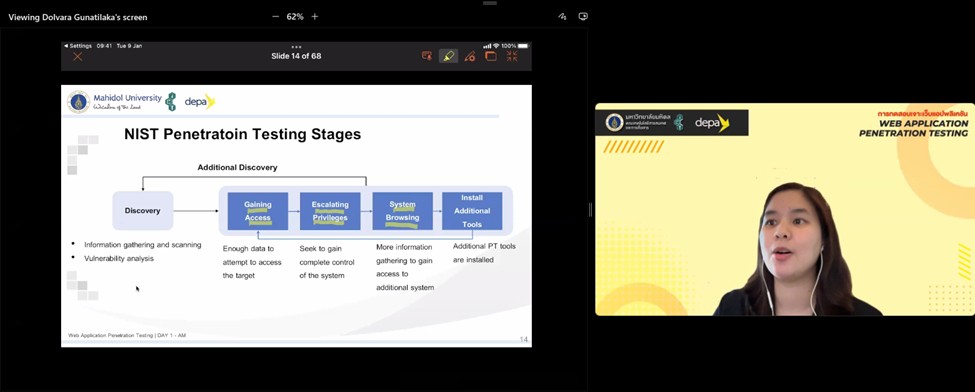Image resolution: width=975 pixels, height=392 pixels.
Task: Zoom in with the plus button
Action: (315, 17)
